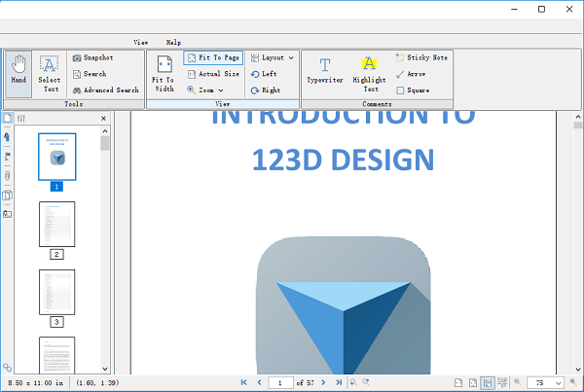
Task: Set single page layout in status bar
Action: (458, 382)
